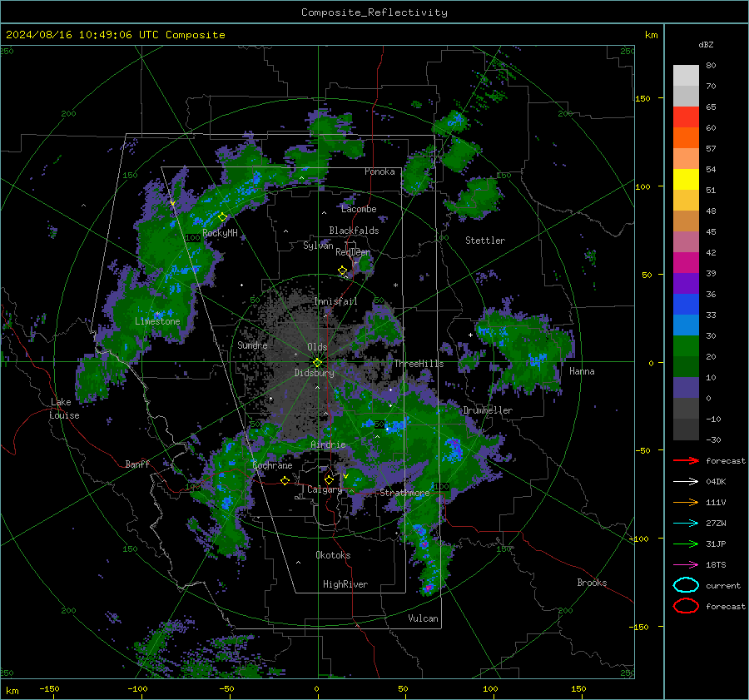The height and width of the screenshot is (700, 749).
Task: Click the Strathmore town label
Action: click(x=404, y=493)
